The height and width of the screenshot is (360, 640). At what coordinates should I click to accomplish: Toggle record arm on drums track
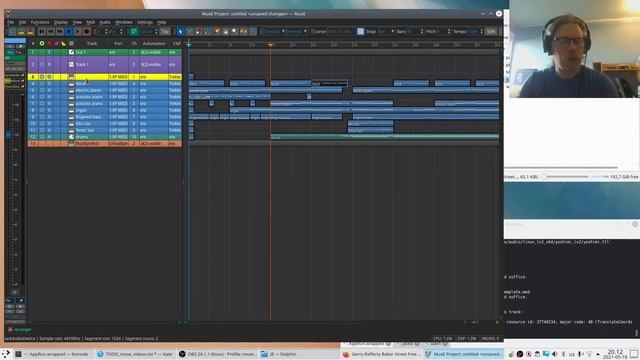click(x=42, y=137)
